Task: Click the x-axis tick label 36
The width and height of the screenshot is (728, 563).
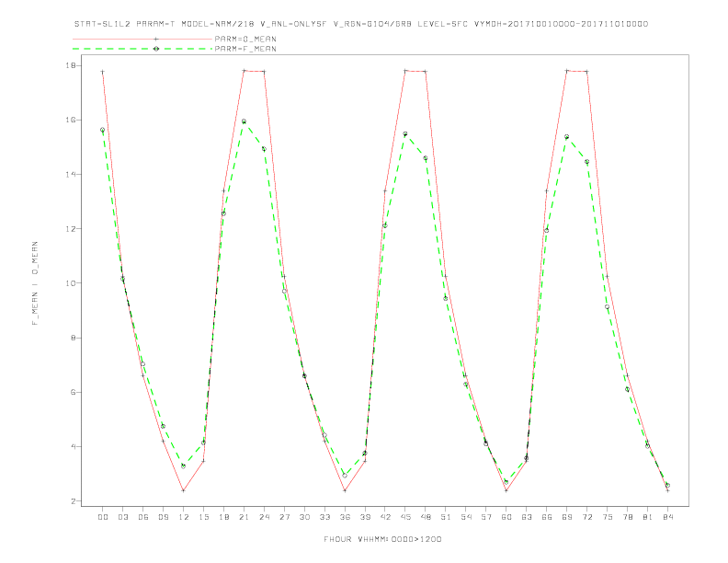Action: pos(345,517)
